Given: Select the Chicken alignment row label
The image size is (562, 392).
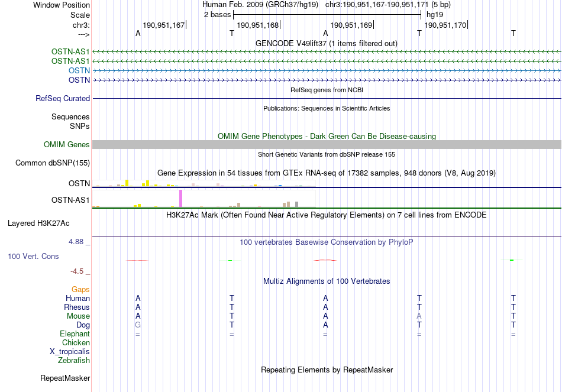Looking at the screenshot, I should point(76,342).
